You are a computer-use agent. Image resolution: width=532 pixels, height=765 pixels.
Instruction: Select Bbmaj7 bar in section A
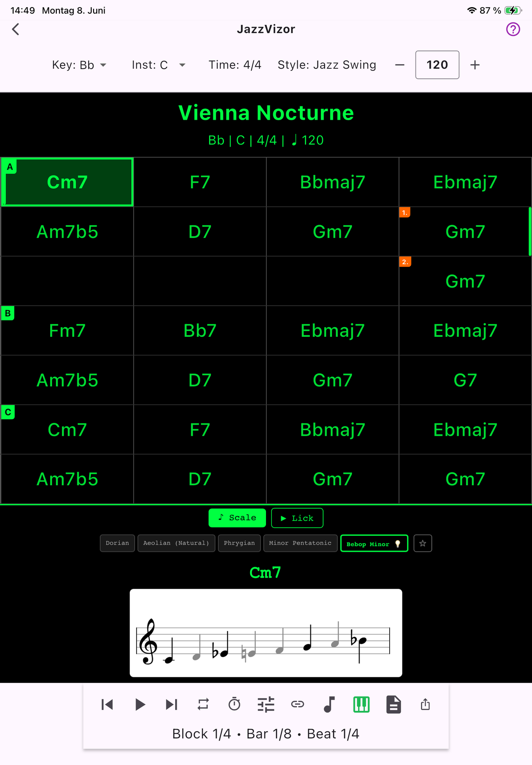332,182
